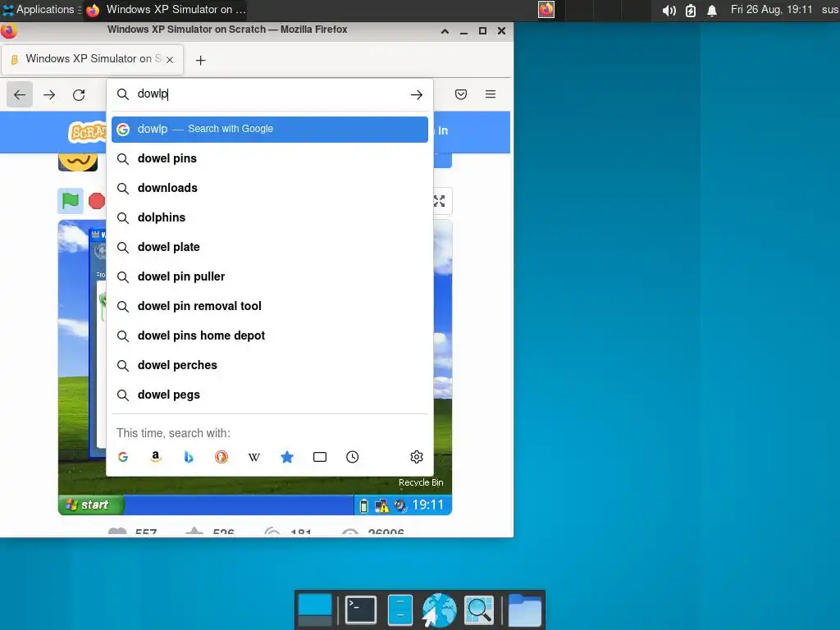Search this time with Amazon icon
The height and width of the screenshot is (630, 840).
point(156,457)
